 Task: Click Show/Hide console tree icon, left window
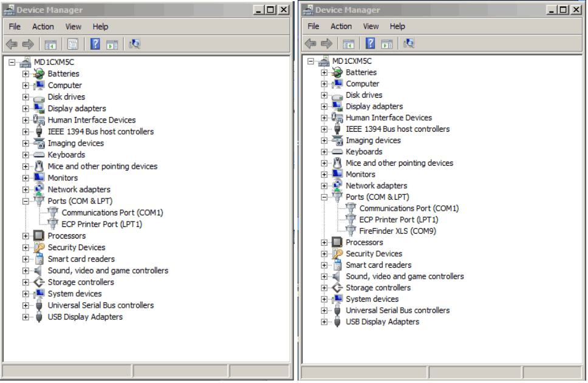point(50,44)
